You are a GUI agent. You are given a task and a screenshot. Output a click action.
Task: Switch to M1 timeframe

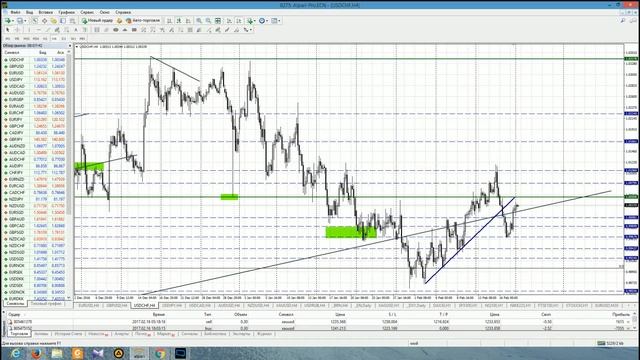pyautogui.click(x=7, y=38)
